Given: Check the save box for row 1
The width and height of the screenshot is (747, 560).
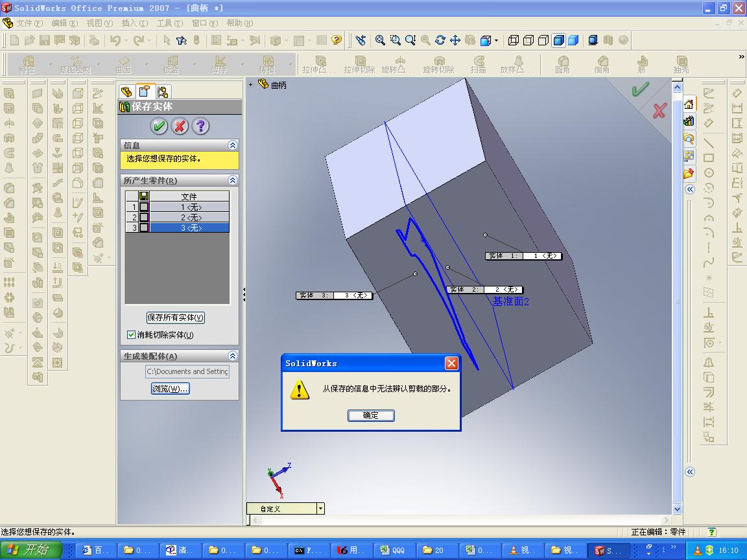Looking at the screenshot, I should (144, 207).
